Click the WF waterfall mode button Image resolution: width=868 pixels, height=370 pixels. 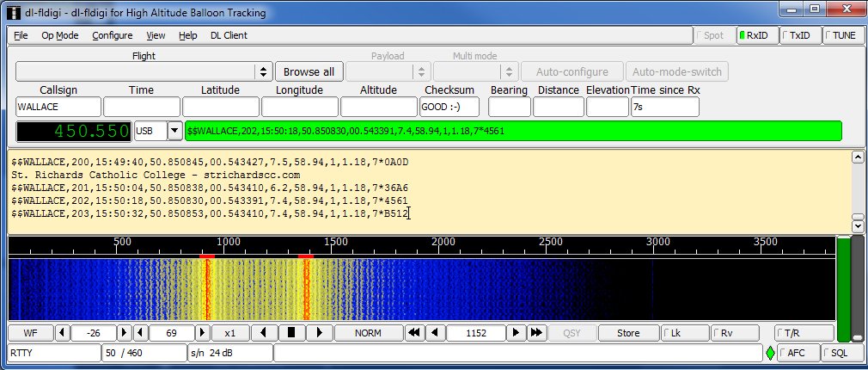pos(31,333)
